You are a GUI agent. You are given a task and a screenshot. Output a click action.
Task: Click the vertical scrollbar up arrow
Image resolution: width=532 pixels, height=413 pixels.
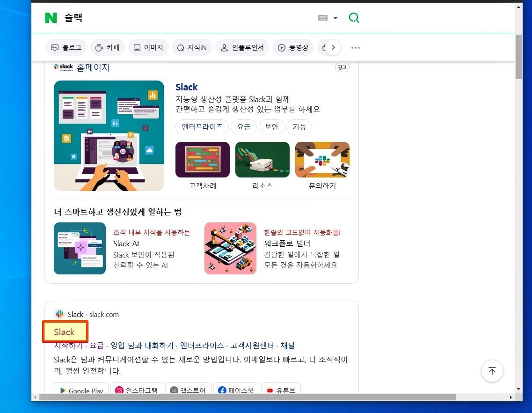click(x=518, y=7)
